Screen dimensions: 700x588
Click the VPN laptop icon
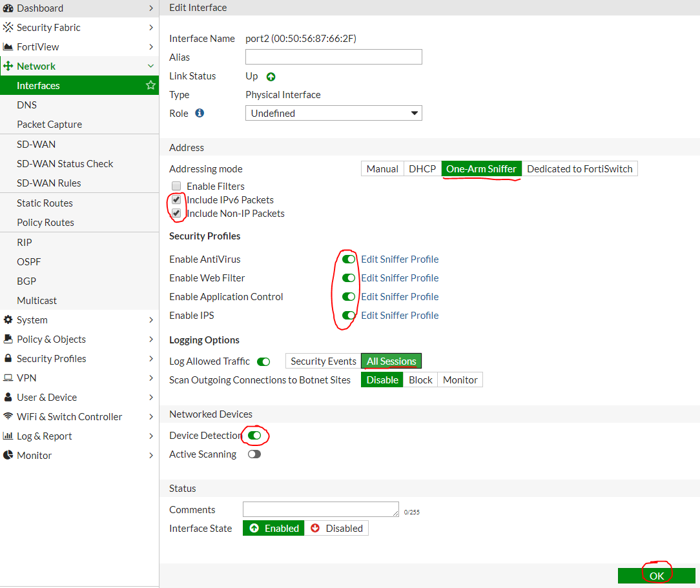pos(8,378)
